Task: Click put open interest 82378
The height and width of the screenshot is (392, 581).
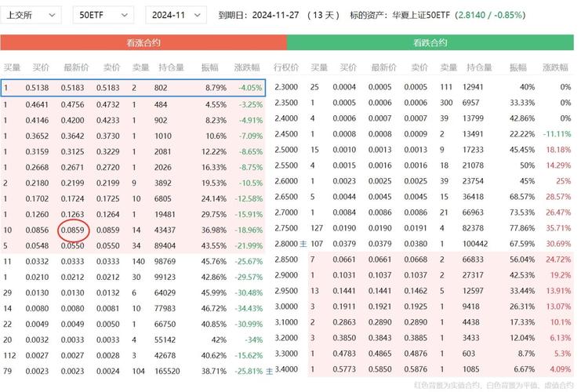Action: point(473,228)
